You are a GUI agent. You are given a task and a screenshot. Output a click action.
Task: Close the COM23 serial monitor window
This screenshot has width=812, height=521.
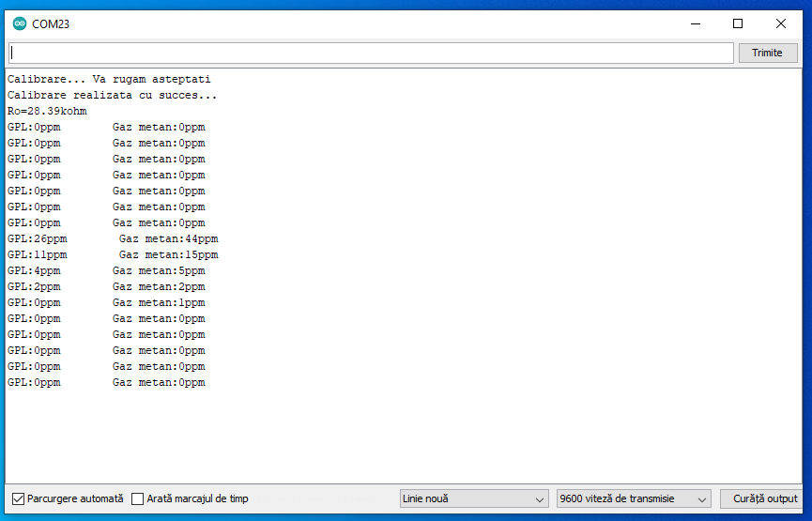coord(781,23)
